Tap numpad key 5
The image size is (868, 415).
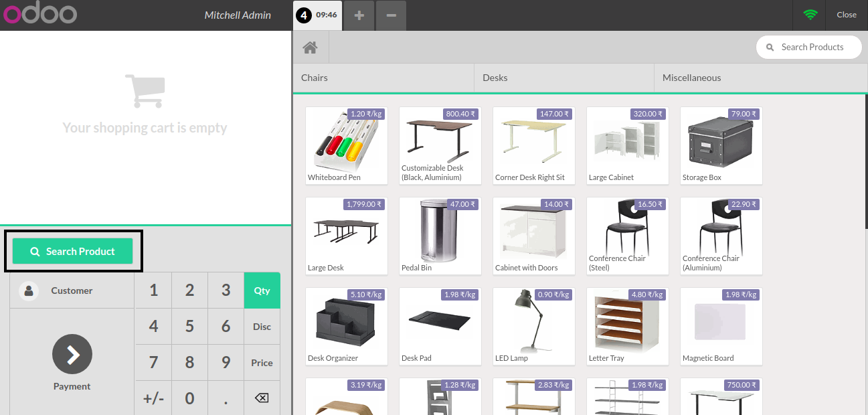pyautogui.click(x=189, y=327)
